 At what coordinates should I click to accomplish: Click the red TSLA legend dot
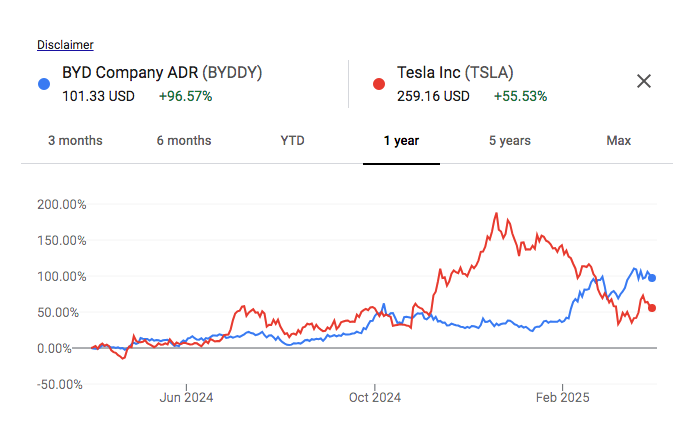[378, 84]
